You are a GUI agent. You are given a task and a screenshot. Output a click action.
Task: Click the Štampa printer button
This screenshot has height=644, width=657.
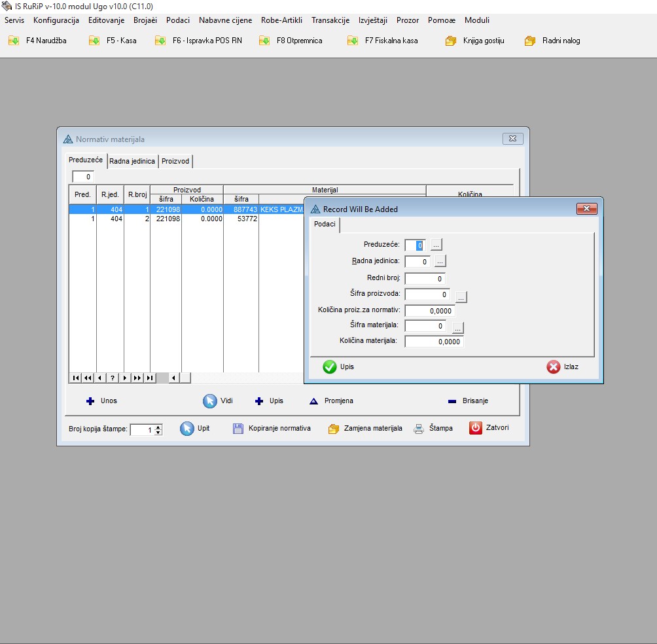433,429
